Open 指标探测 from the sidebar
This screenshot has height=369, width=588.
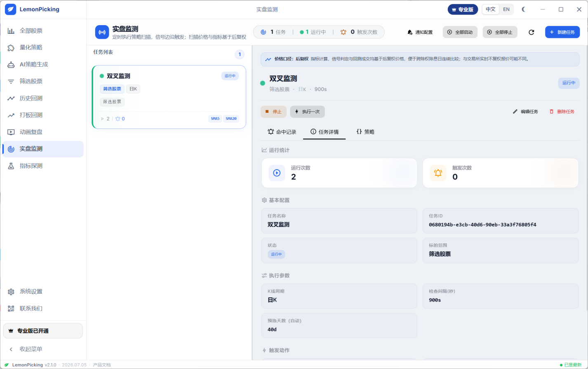43,166
